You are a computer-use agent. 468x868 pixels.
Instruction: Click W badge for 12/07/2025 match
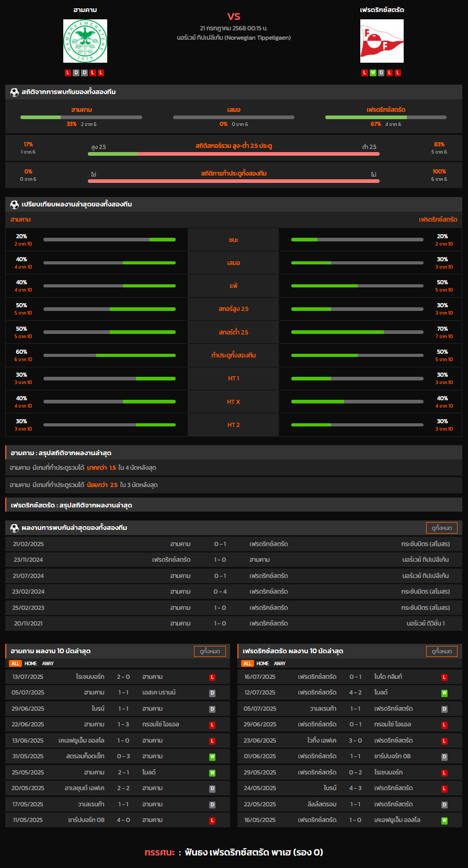pos(444,693)
